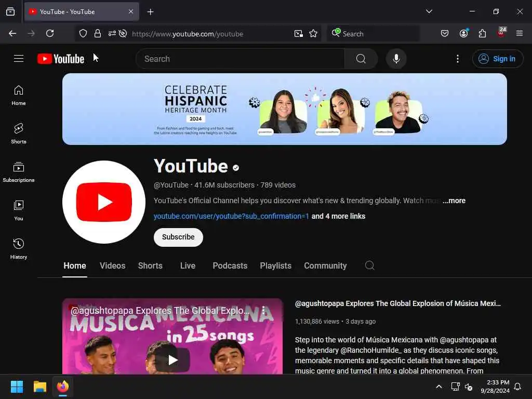Expand channel description with ...more
Viewport: 532px width, 399px height.
454,201
